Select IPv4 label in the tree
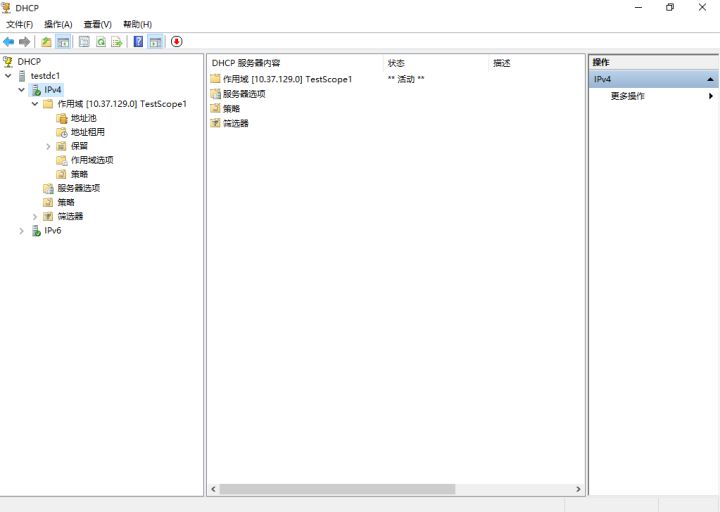Screen dimensions: 720x512 [x=52, y=90]
